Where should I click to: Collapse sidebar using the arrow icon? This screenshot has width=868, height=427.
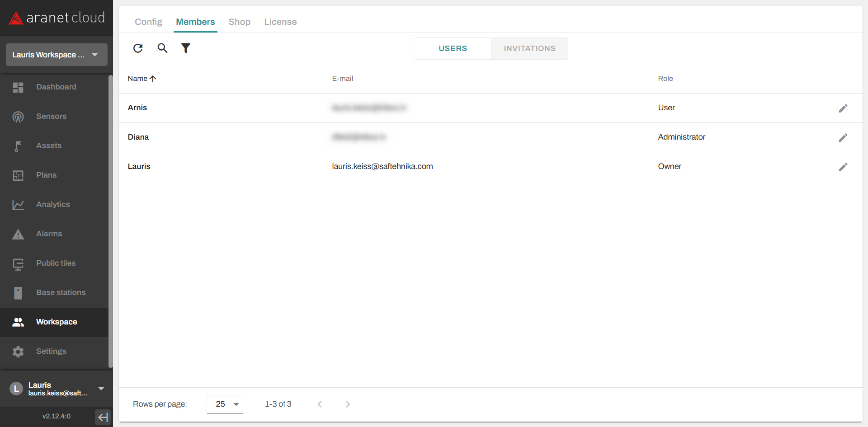pos(103,417)
